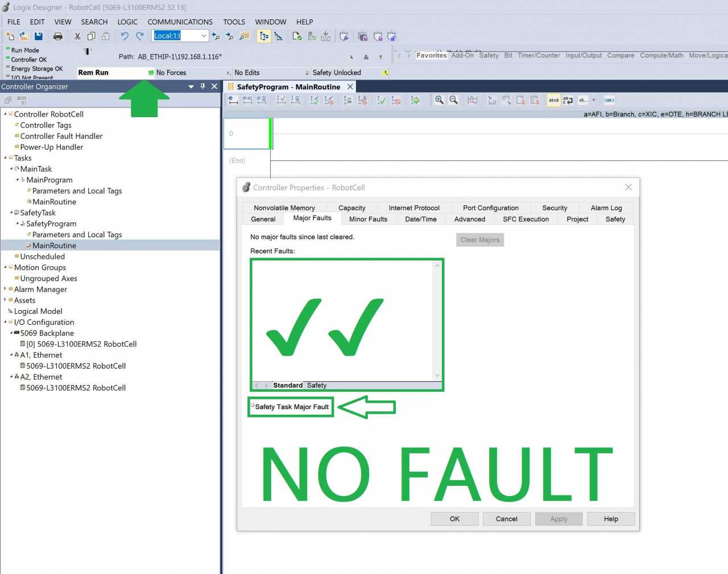Cut selection with the scissors icon
This screenshot has height=574, width=728.
pyautogui.click(x=77, y=36)
